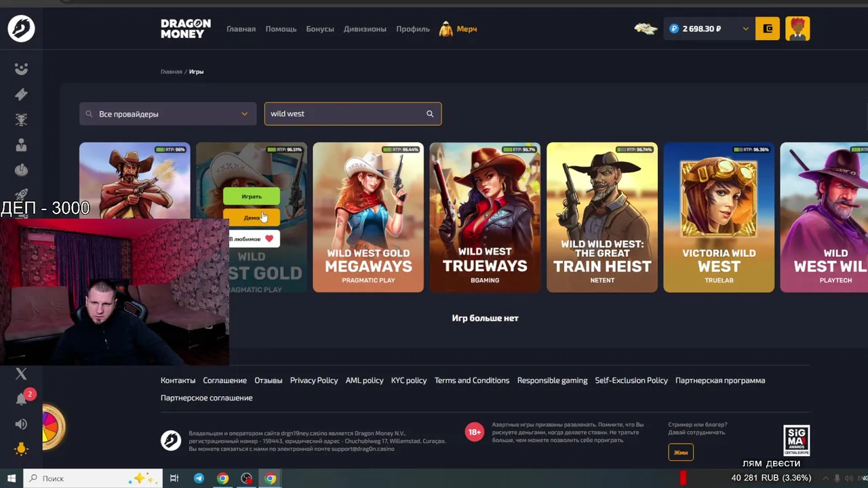Open notifications bell with badge 2
The height and width of the screenshot is (488, 868).
tap(22, 399)
